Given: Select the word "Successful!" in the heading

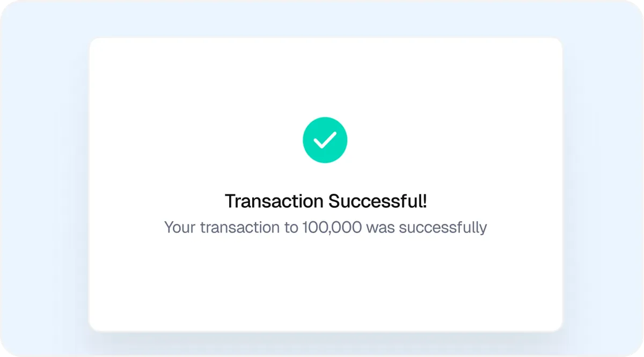Looking at the screenshot, I should tap(378, 201).
